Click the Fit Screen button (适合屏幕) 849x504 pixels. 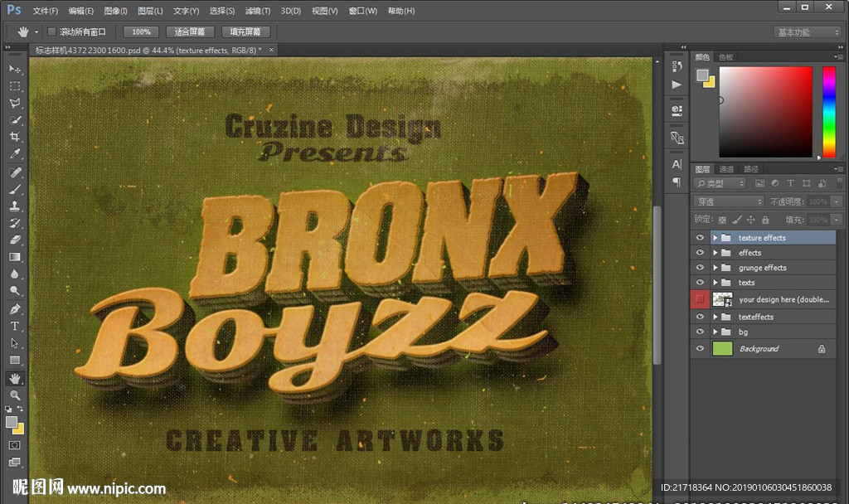[x=191, y=31]
